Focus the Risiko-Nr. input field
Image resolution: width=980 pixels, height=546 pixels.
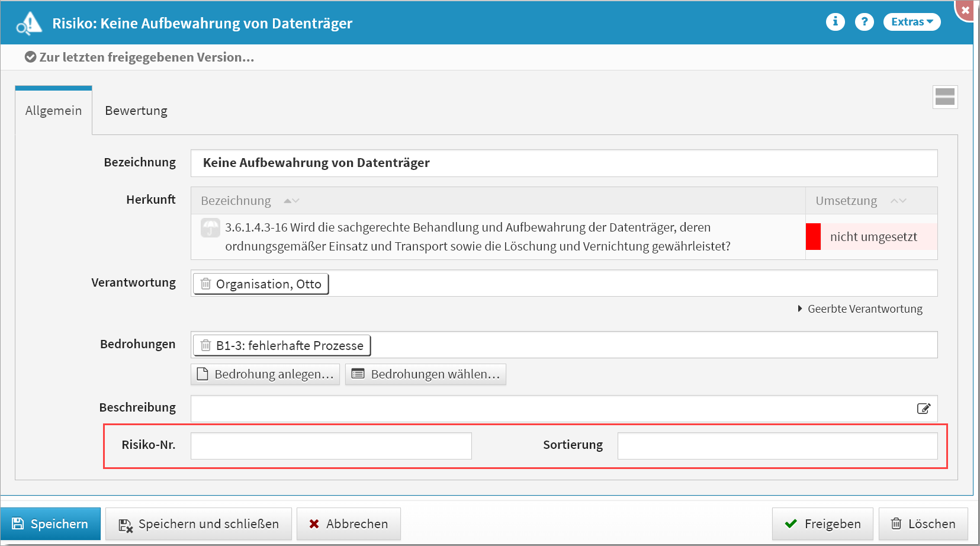[x=331, y=446]
